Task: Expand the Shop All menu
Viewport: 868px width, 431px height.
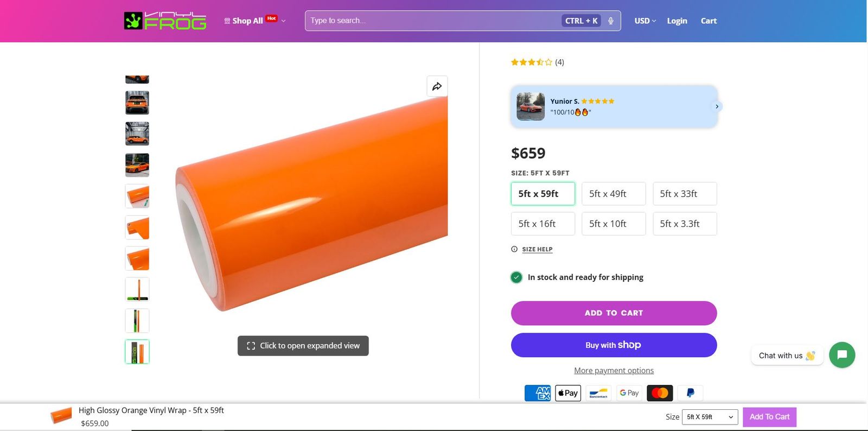Action: 254,21
